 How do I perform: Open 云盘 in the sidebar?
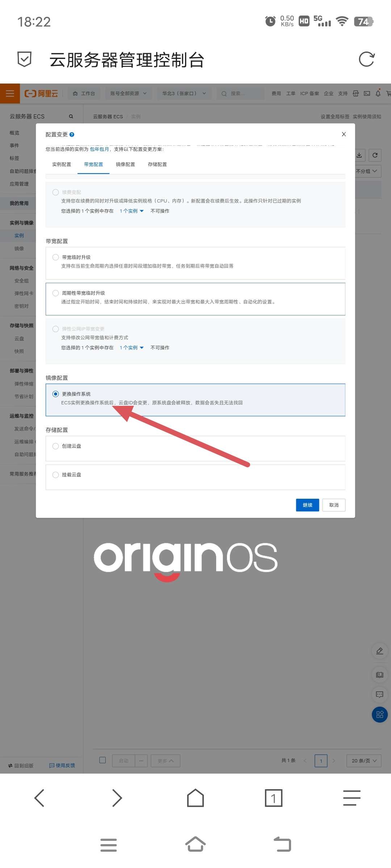[19, 339]
